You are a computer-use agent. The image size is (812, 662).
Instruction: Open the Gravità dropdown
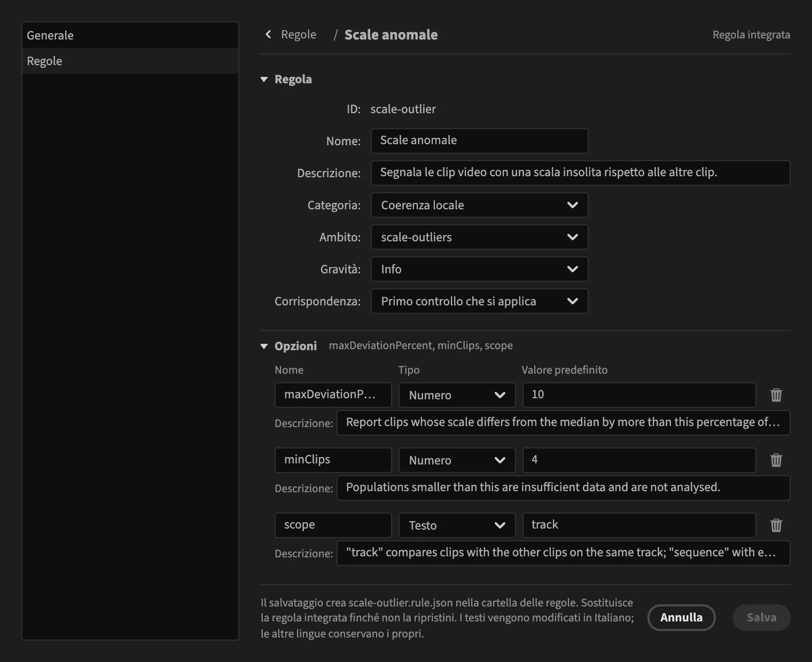480,269
